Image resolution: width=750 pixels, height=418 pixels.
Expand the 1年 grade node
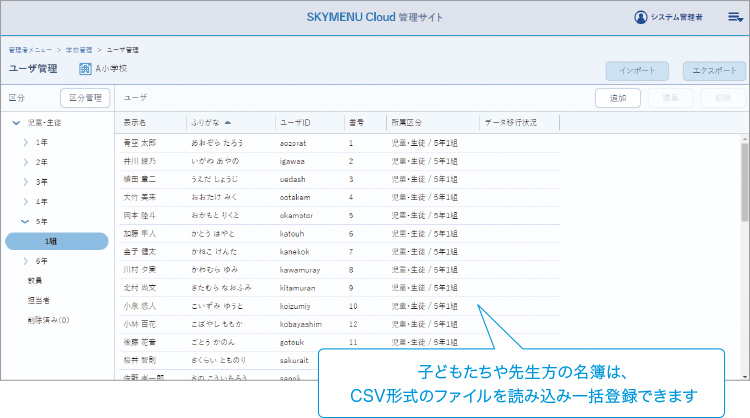point(26,143)
